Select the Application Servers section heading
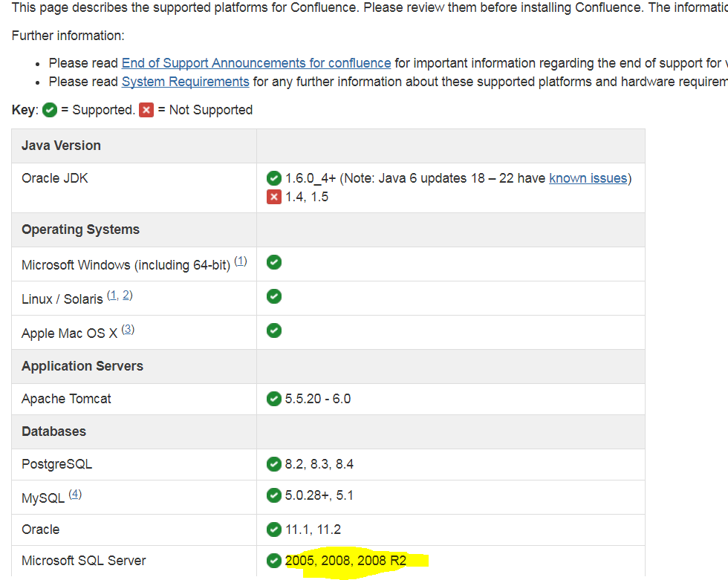The height and width of the screenshot is (580, 728). [x=82, y=366]
